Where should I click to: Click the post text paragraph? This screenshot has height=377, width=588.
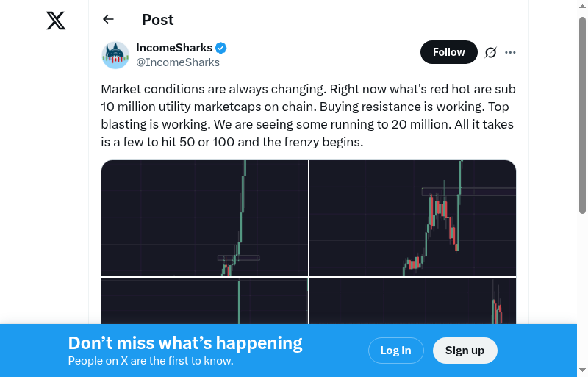[x=308, y=115]
